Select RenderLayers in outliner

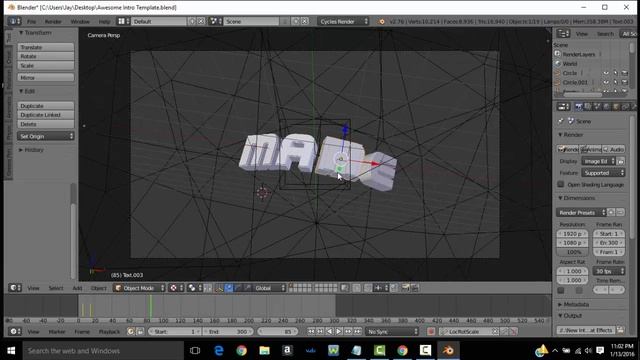coord(578,54)
